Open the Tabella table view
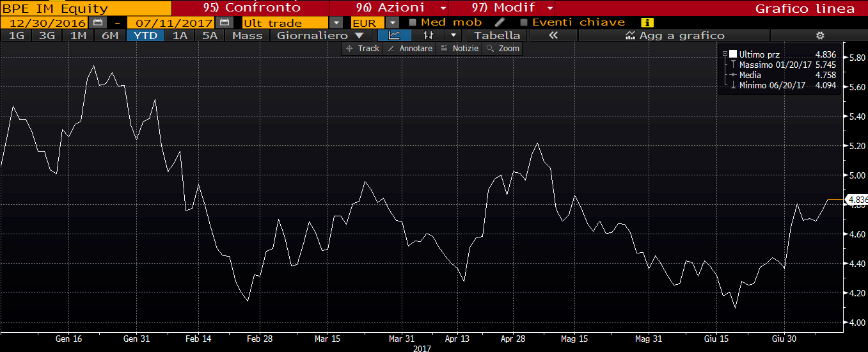The height and width of the screenshot is (352, 868). point(497,35)
